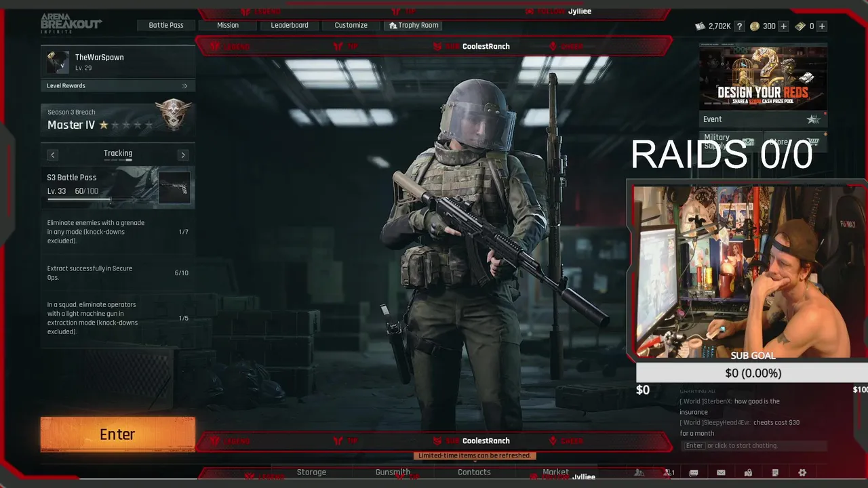
Task: Open the mail envelope icon
Action: [721, 472]
